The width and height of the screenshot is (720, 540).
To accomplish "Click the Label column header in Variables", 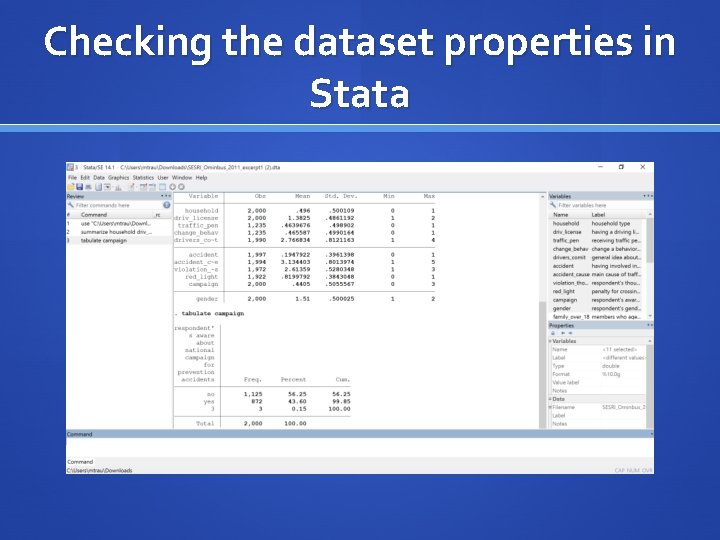I will (598, 214).
